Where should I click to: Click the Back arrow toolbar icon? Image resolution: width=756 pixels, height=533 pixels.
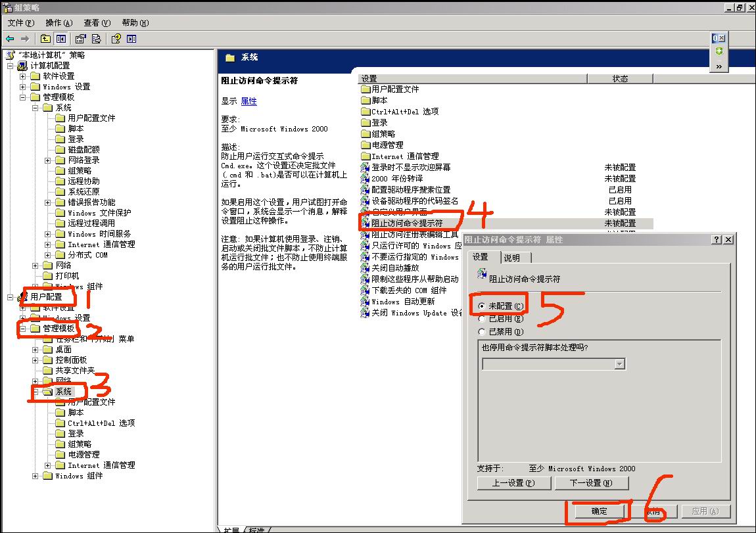(10, 39)
